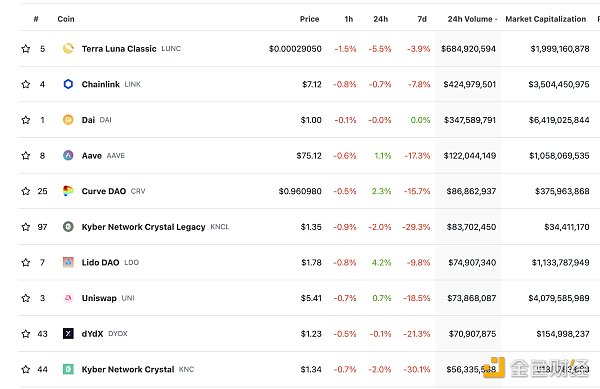Sort by 24h Volume column header

[472, 19]
